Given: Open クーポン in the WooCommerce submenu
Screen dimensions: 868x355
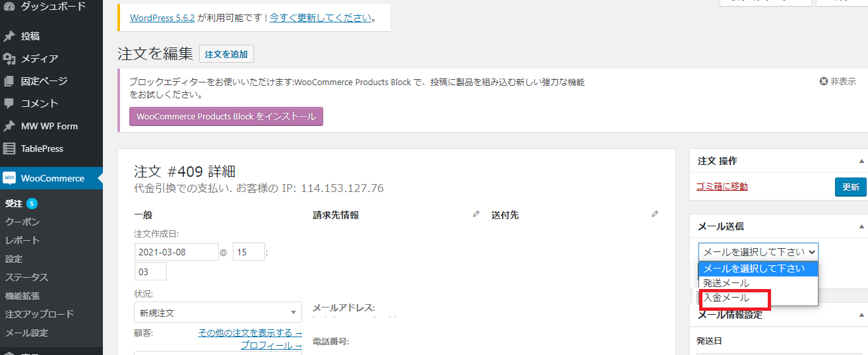Looking at the screenshot, I should tap(22, 222).
